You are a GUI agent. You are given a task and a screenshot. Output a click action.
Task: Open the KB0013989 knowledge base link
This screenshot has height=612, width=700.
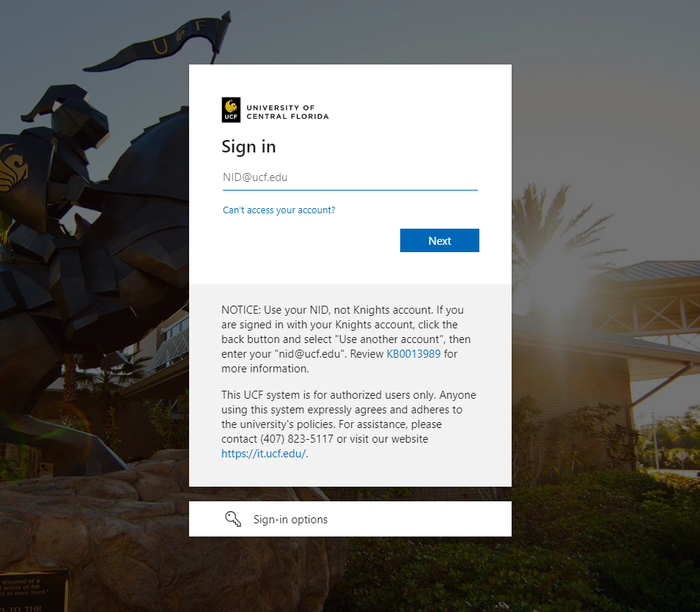tap(413, 354)
